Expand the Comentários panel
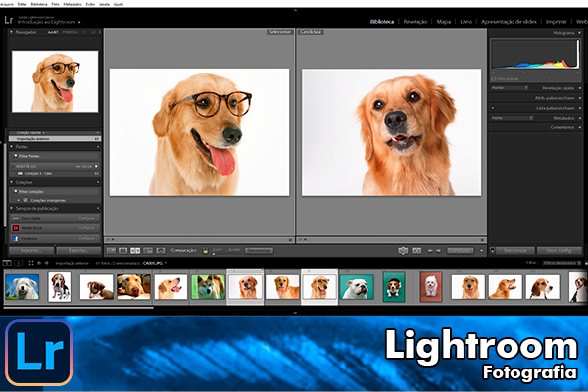This screenshot has height=392, width=588. click(580, 128)
